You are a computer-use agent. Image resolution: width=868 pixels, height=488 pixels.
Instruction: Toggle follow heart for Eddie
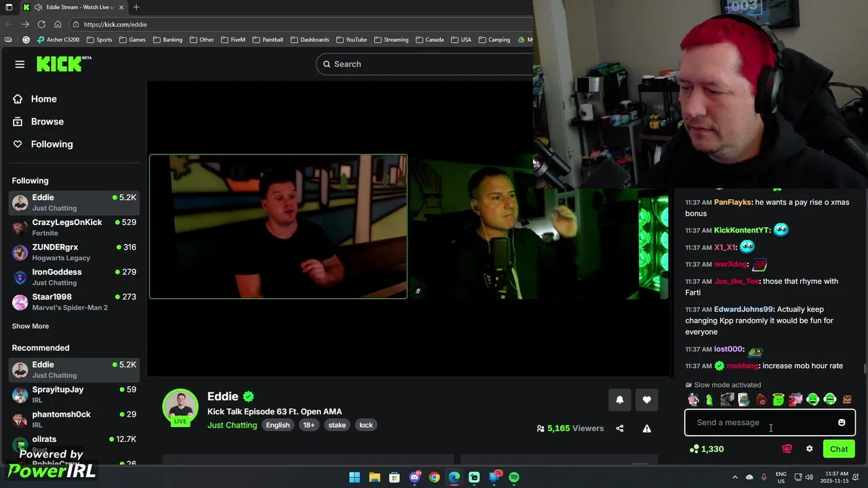pos(647,400)
